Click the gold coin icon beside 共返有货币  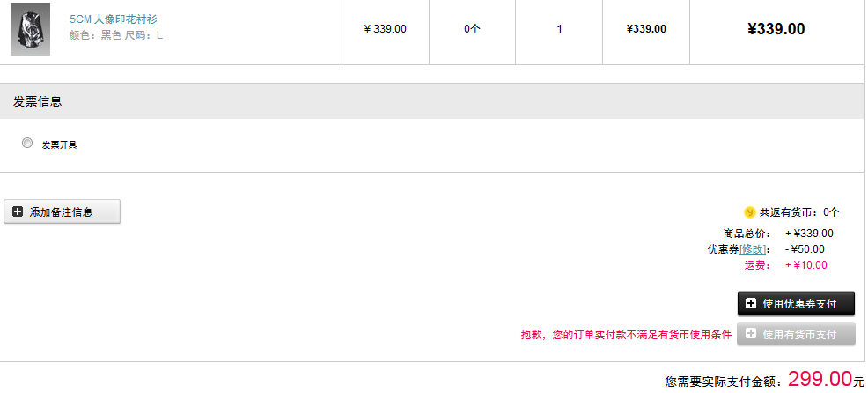tap(749, 211)
